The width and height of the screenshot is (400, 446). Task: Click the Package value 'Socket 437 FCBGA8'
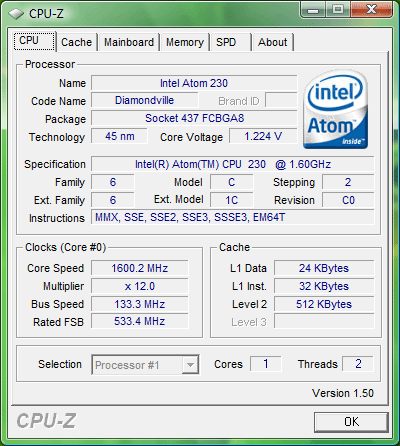tap(194, 118)
